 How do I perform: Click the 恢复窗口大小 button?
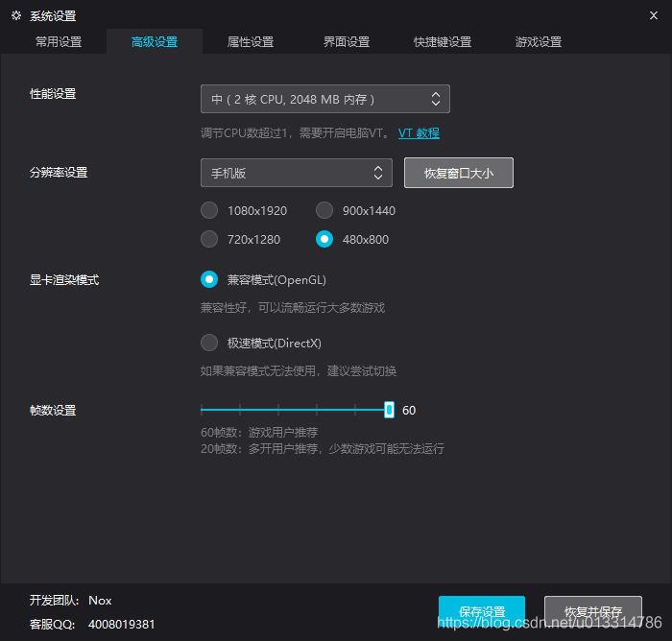click(459, 173)
